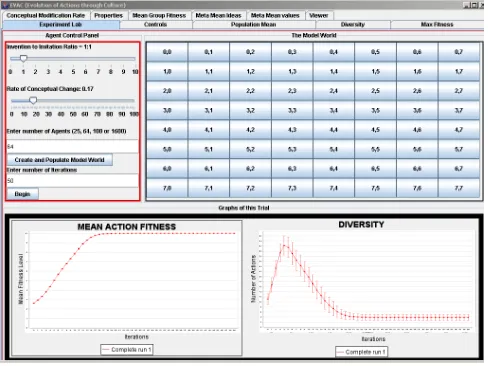Viewport: 488px width, 366px height.
Task: Click the number of Agents input field
Action: [x=72, y=147]
